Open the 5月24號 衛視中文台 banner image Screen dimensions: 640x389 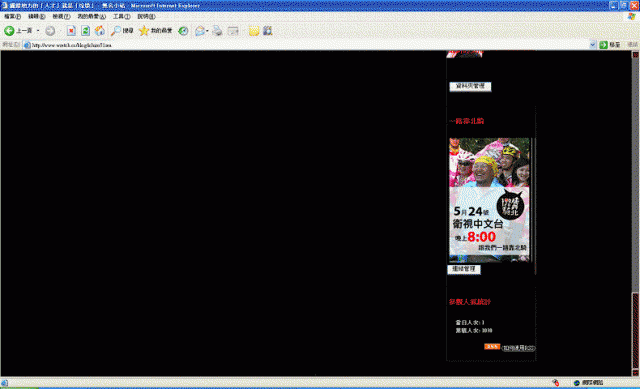pos(489,200)
